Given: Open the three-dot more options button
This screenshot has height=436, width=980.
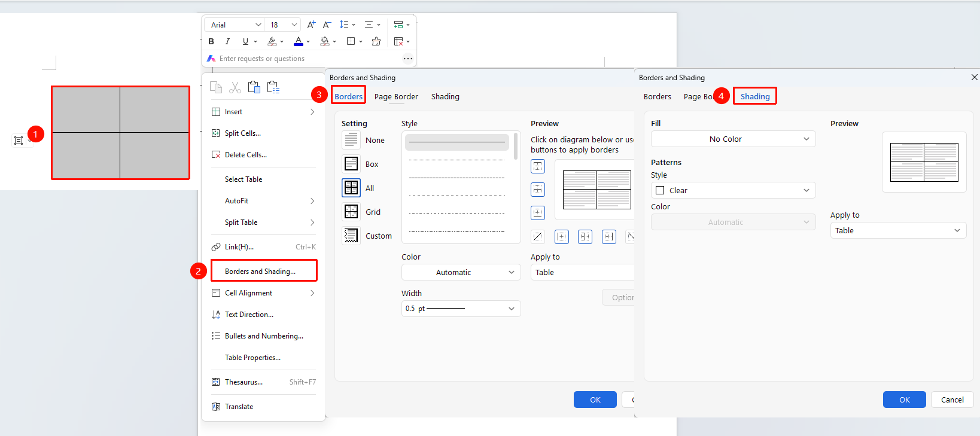Looking at the screenshot, I should coord(408,59).
